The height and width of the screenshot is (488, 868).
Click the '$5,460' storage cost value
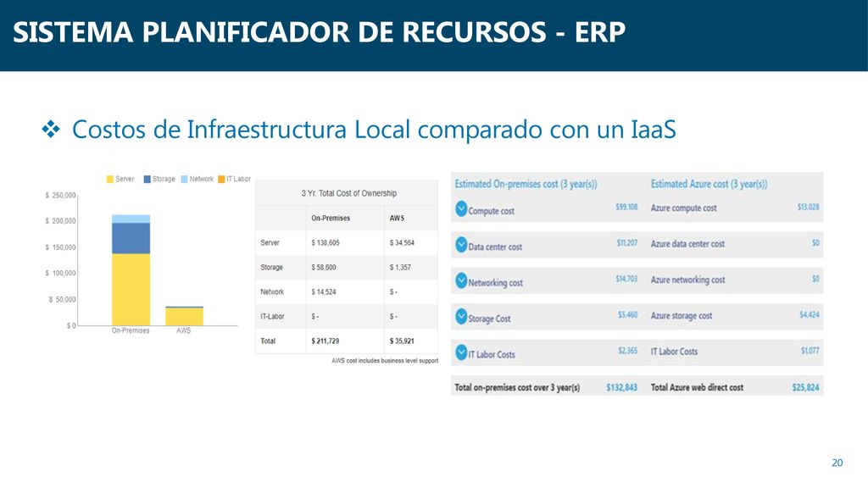628,315
